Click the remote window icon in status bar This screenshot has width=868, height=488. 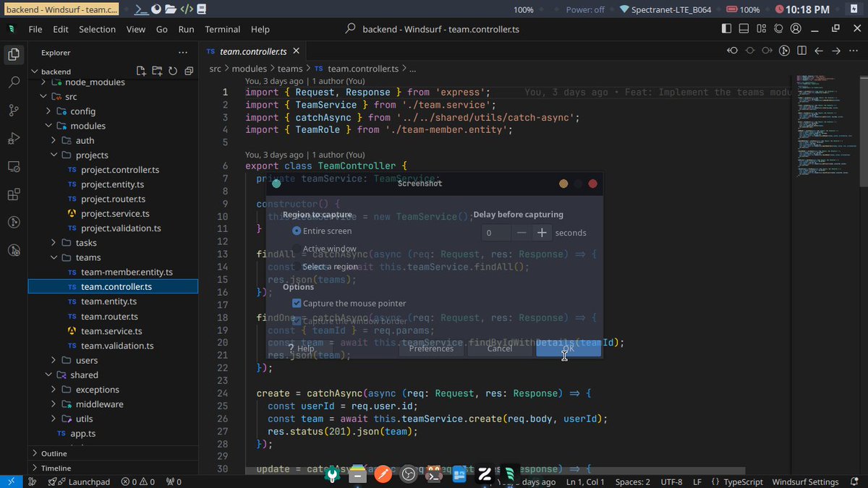click(10, 481)
